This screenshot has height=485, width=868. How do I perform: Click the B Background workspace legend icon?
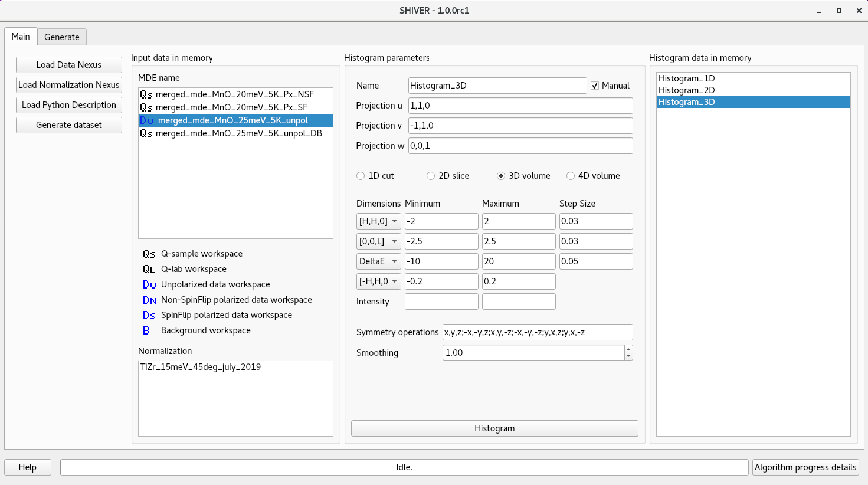146,330
